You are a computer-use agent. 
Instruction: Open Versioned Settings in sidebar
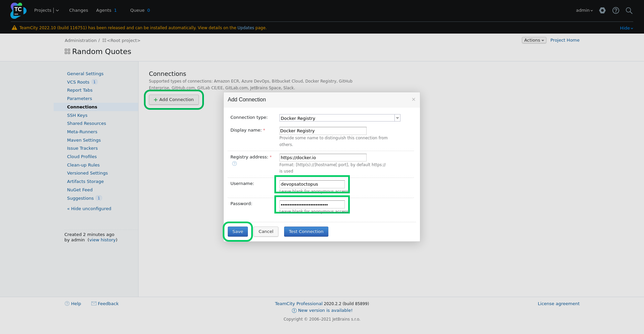[88, 173]
